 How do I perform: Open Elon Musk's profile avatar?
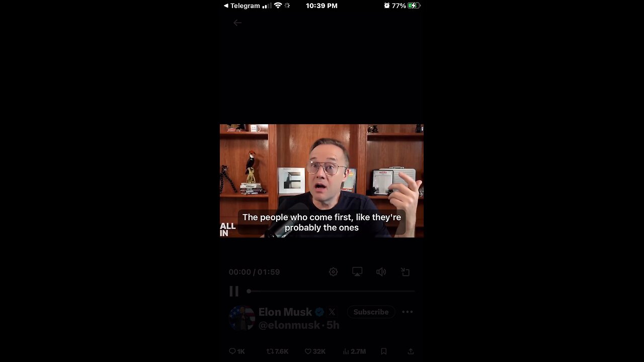pyautogui.click(x=242, y=318)
